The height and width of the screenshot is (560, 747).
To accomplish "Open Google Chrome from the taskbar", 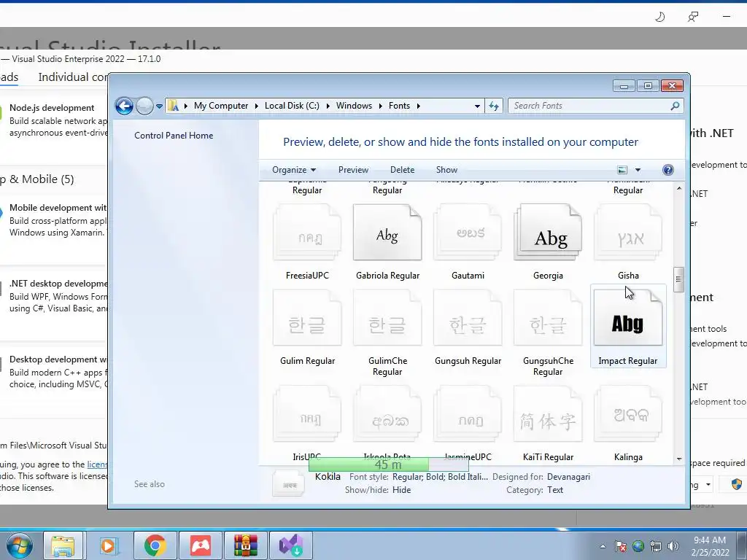I will 155,545.
